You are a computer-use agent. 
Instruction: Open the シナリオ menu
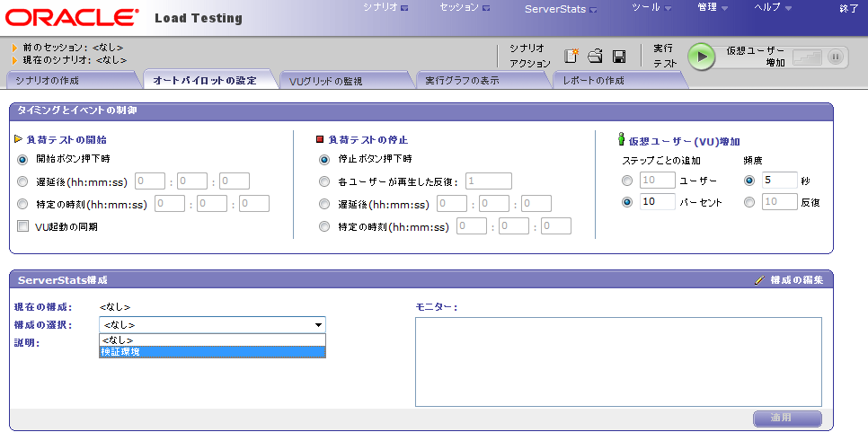(385, 7)
